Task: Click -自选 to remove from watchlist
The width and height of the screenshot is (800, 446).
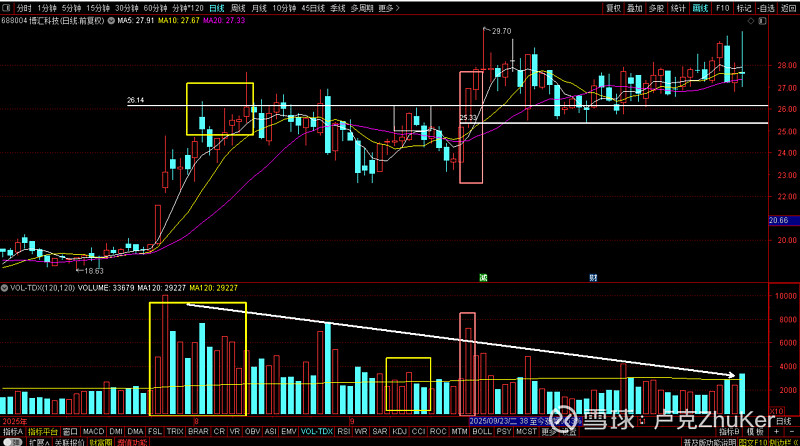Action: pos(766,8)
